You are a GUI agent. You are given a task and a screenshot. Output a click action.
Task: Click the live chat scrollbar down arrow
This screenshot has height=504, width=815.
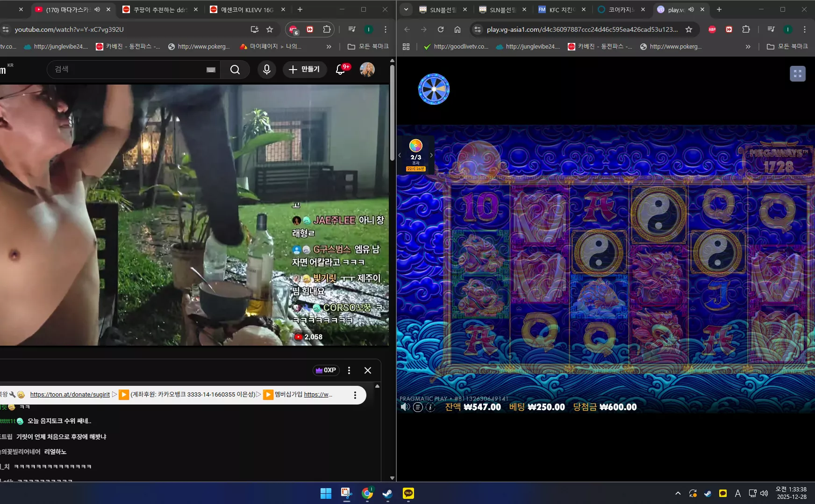click(393, 478)
